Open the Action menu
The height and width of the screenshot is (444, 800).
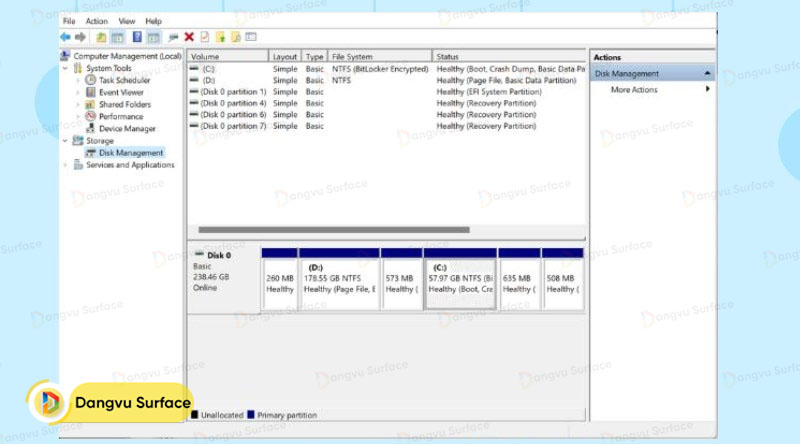(96, 21)
